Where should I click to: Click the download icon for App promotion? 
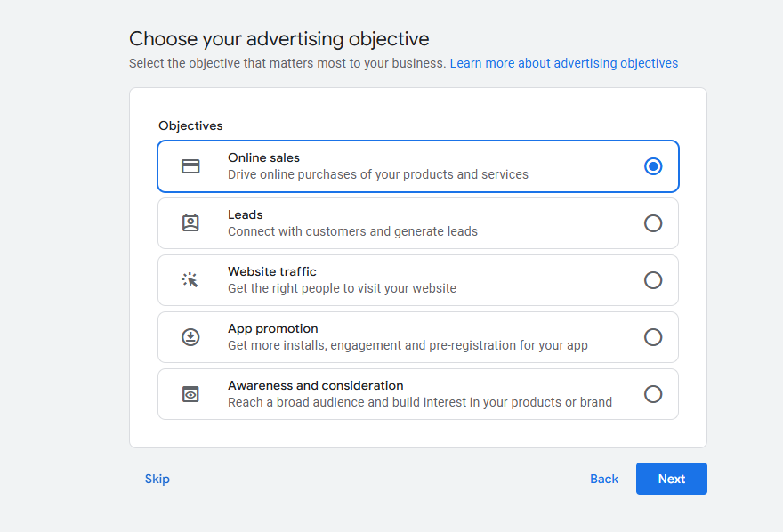(x=190, y=337)
